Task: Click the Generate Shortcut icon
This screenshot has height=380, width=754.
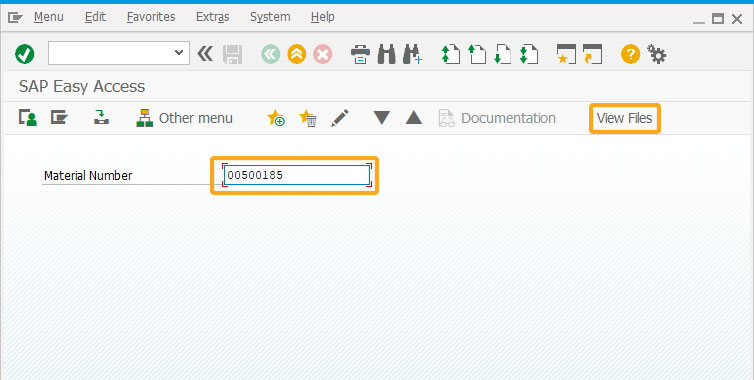Action: (x=592, y=54)
